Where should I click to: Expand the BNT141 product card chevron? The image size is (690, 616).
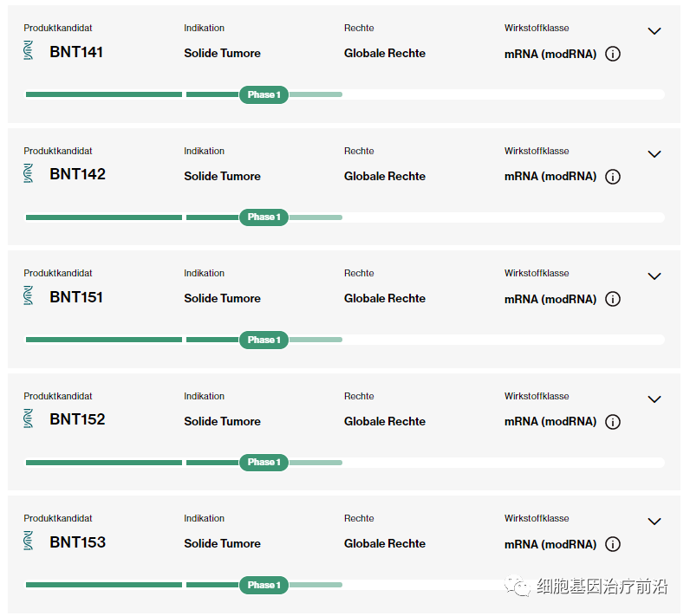coord(654,31)
